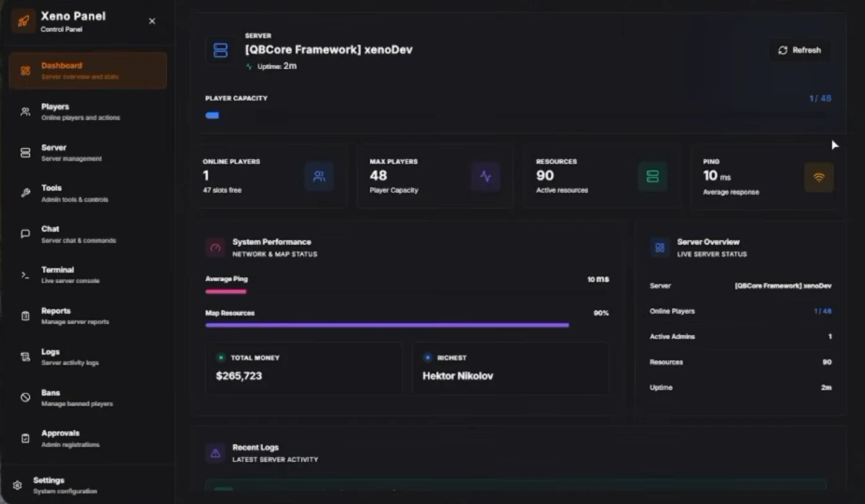Image resolution: width=865 pixels, height=504 pixels.
Task: Click the Reports clipboard icon
Action: [x=25, y=316]
